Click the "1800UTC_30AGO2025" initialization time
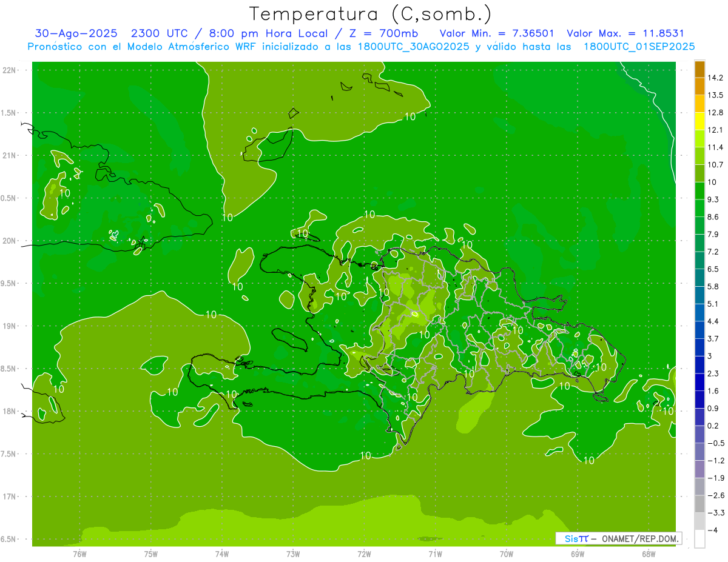The width and height of the screenshot is (728, 562). click(x=413, y=47)
